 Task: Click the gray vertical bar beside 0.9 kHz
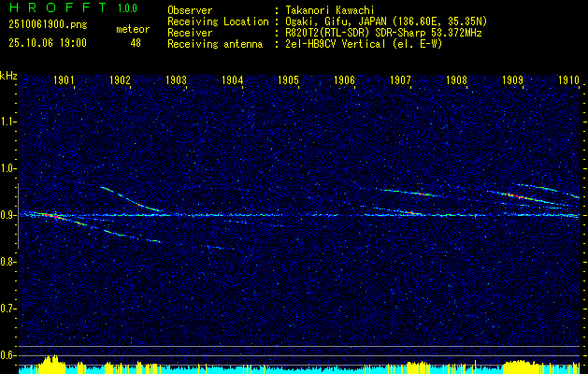tap(18, 216)
